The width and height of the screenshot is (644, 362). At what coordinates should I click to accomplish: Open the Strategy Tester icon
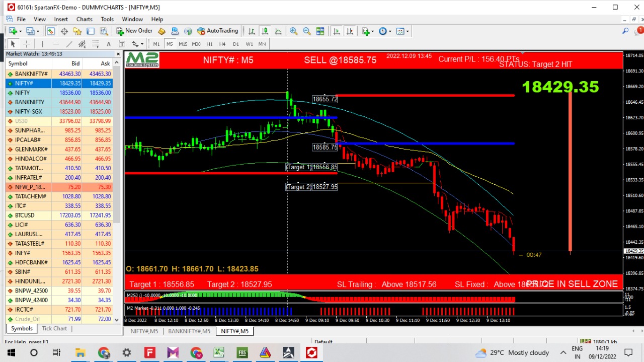(103, 31)
